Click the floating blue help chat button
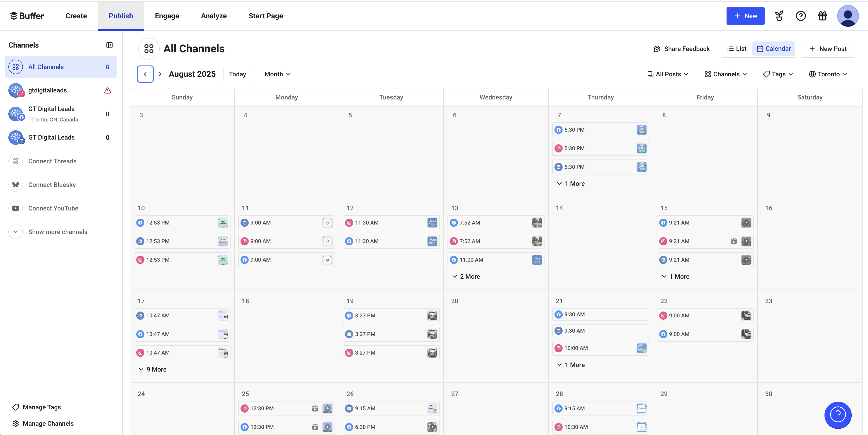The image size is (868, 435). (x=838, y=415)
